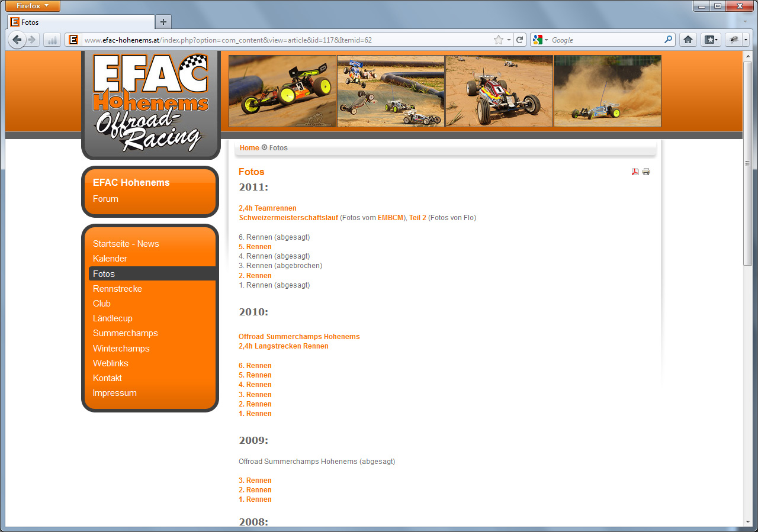Open the Bookmarks toolbar button
The image size is (758, 532).
pos(711,40)
